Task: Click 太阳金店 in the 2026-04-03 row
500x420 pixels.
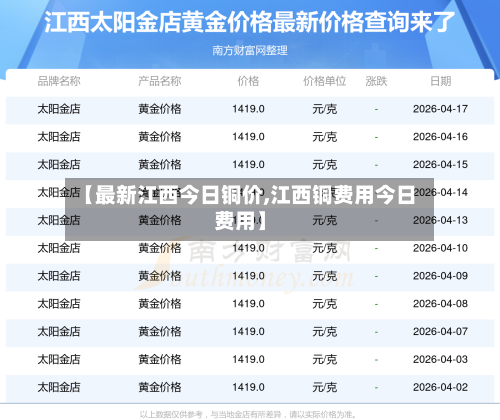Action: point(59,359)
